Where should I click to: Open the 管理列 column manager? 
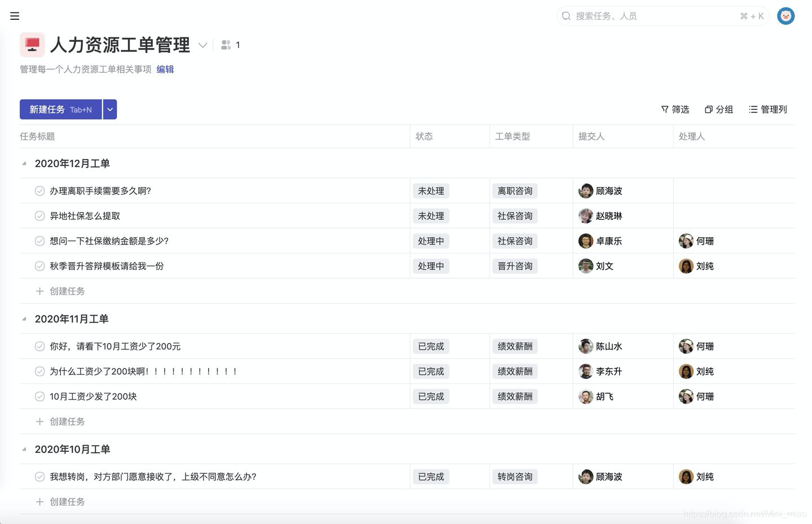(x=768, y=109)
